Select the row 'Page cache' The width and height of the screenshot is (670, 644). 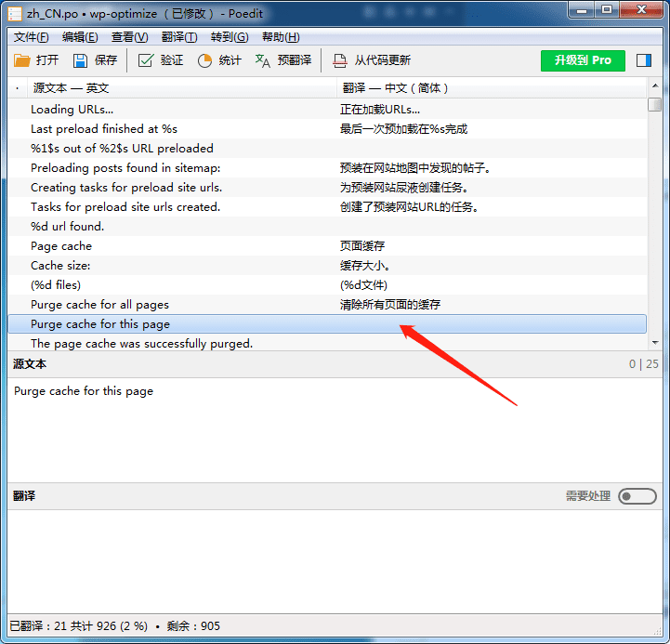(327, 246)
